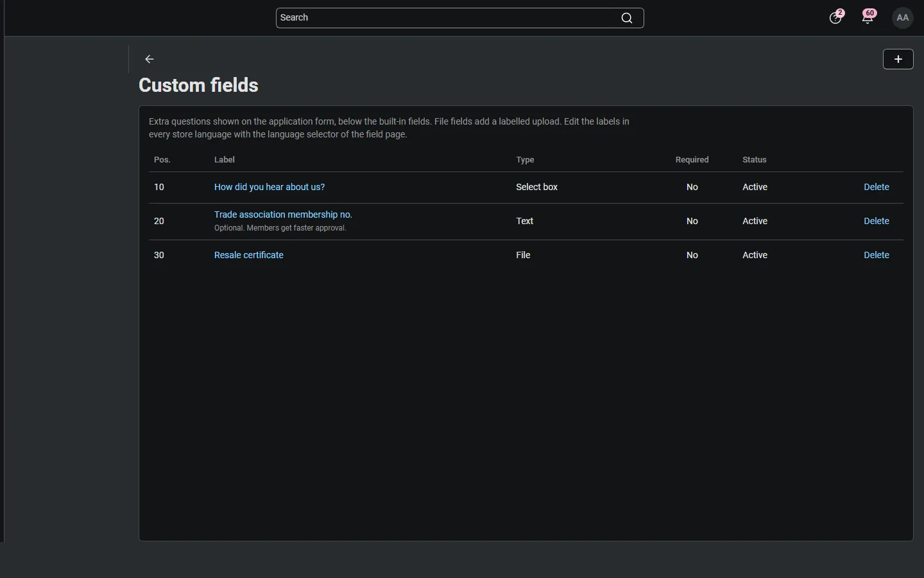Image resolution: width=924 pixels, height=578 pixels.
Task: Click Active status in Trade association row
Action: (x=755, y=221)
